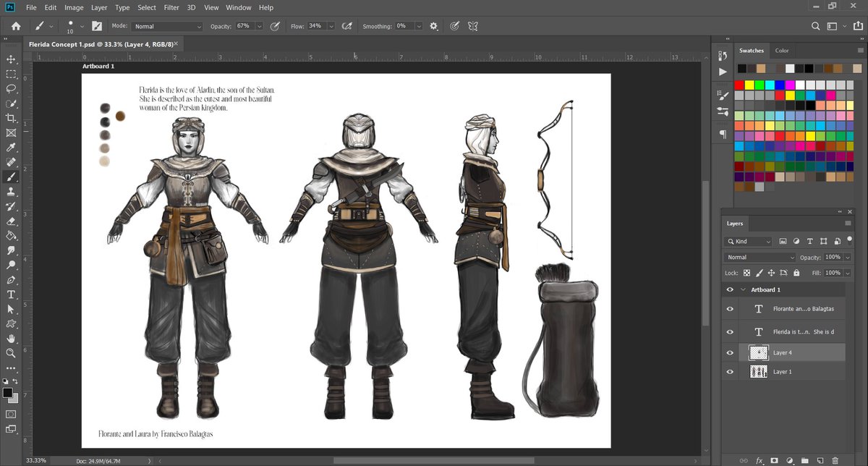Select the Crop tool
Screen dimensions: 868x466
coord(11,118)
